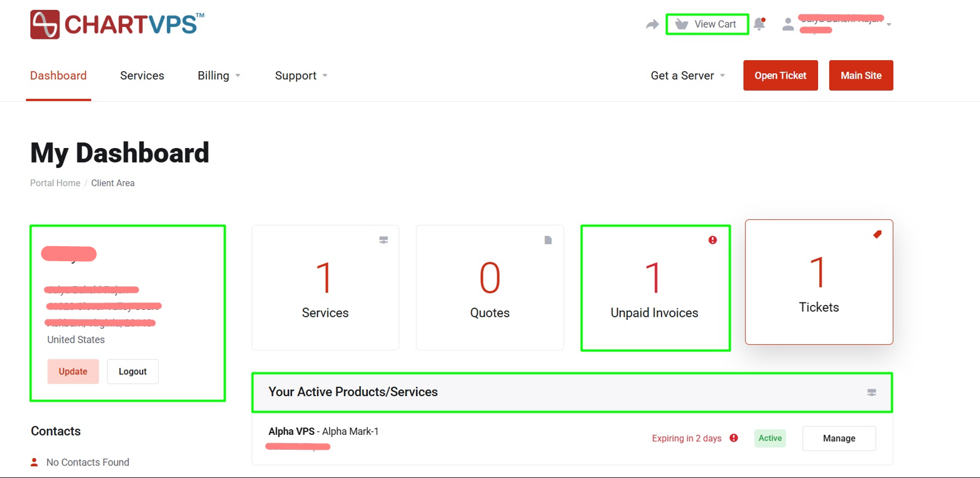Screen dimensions: 980x478
Task: Click the alert icon on Unpaid Invoices tile
Action: (713, 240)
